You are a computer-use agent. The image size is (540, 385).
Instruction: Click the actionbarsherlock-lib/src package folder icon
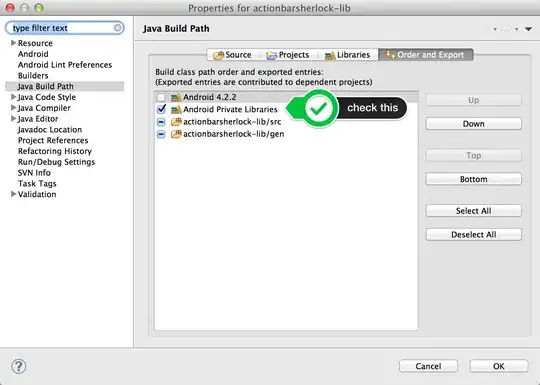pos(176,122)
